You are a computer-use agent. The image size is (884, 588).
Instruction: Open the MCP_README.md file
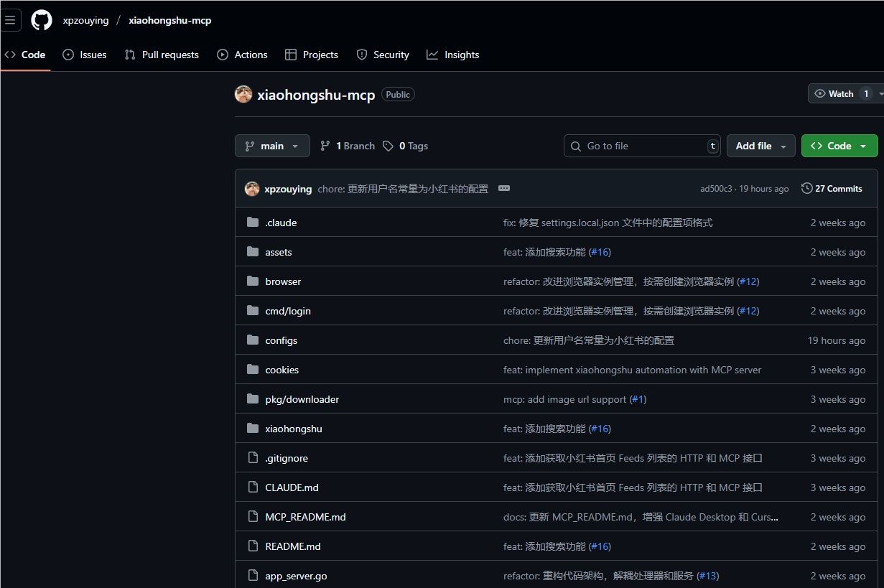[305, 517]
